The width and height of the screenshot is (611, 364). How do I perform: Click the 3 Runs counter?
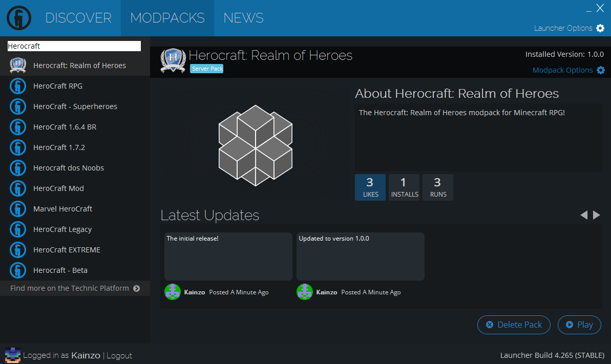click(x=438, y=187)
